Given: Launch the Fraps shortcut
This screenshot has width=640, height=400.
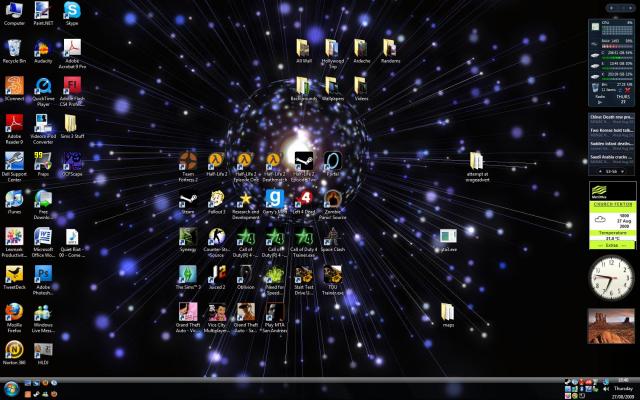Looking at the screenshot, I should 43,163.
